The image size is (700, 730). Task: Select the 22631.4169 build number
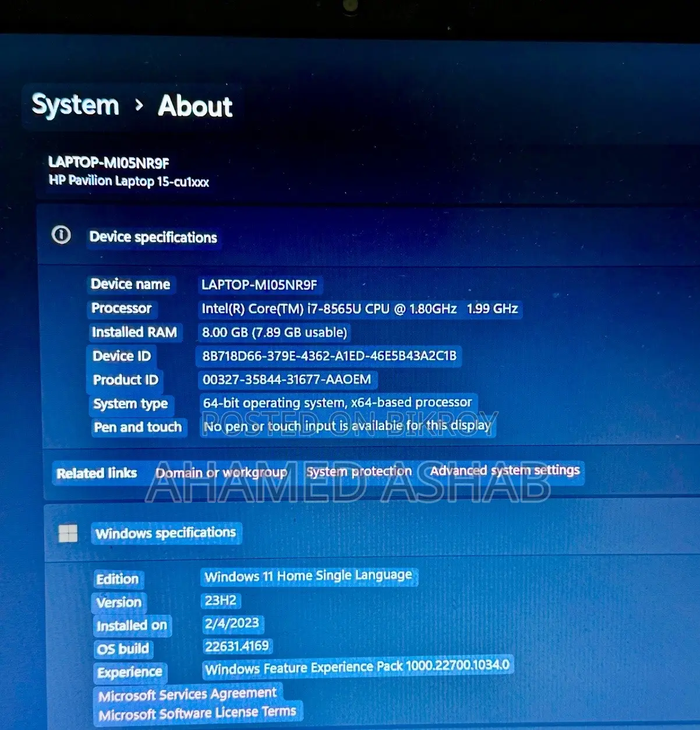pyautogui.click(x=237, y=646)
